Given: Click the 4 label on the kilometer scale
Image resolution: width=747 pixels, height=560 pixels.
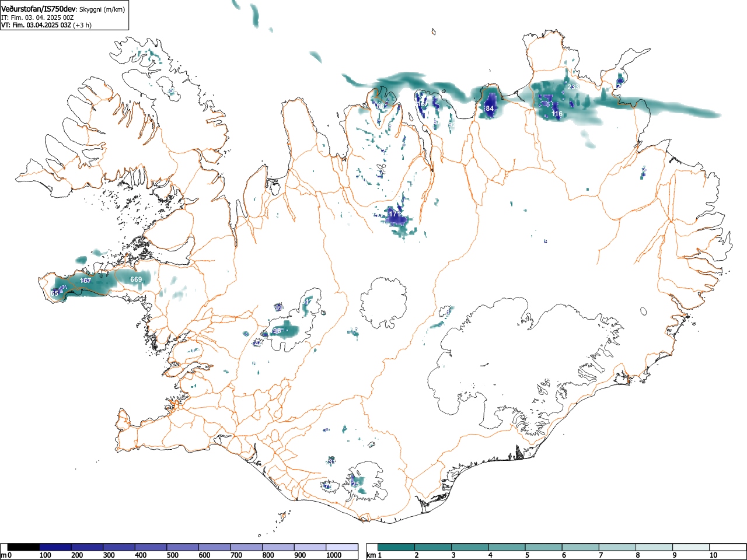Looking at the screenshot, I should click(490, 555).
